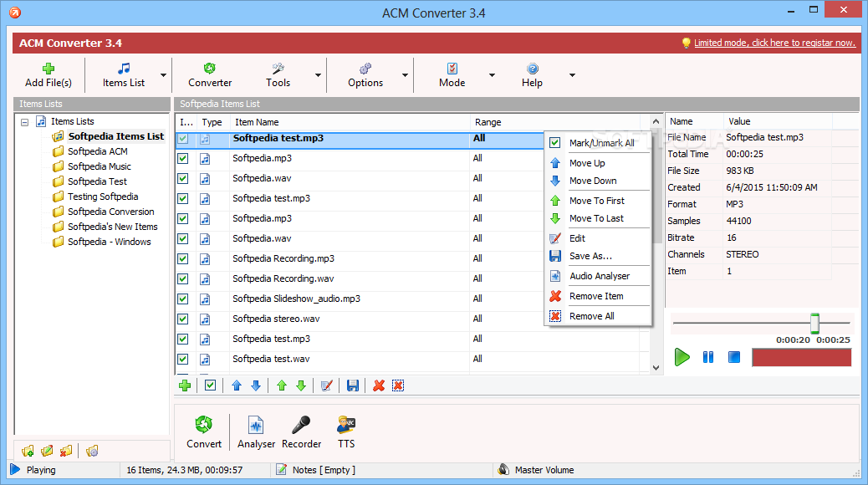Launch the TTS tool icon

pyautogui.click(x=346, y=425)
